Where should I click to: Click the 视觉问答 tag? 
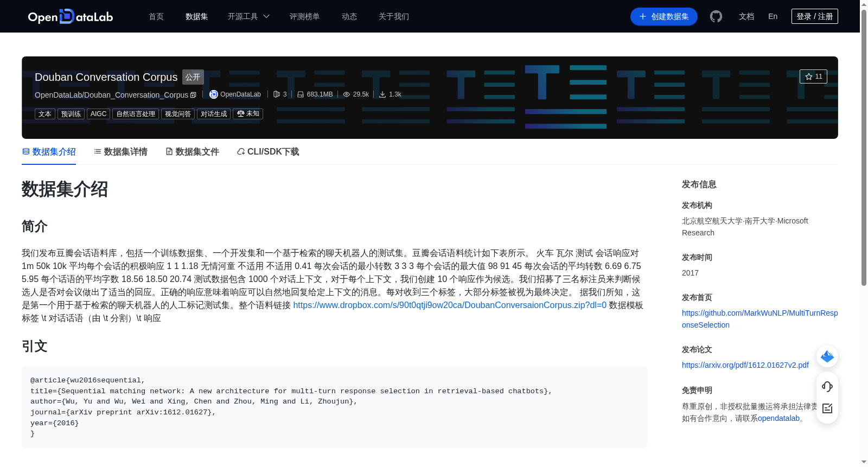(178, 114)
